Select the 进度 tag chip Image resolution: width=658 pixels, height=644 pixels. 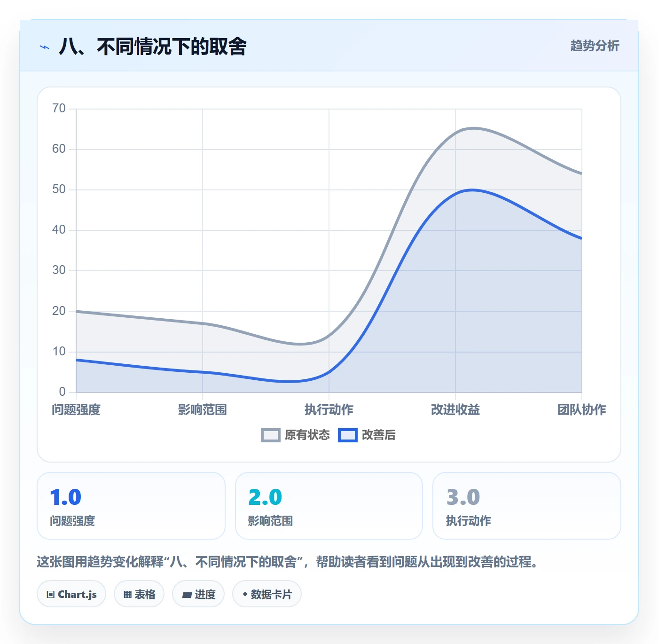[x=198, y=594]
